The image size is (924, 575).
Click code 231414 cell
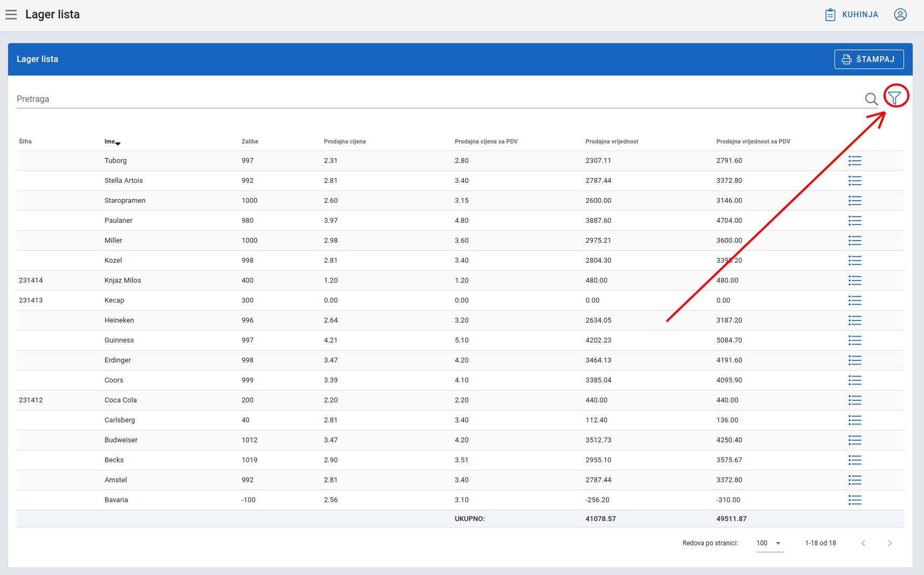tap(31, 280)
